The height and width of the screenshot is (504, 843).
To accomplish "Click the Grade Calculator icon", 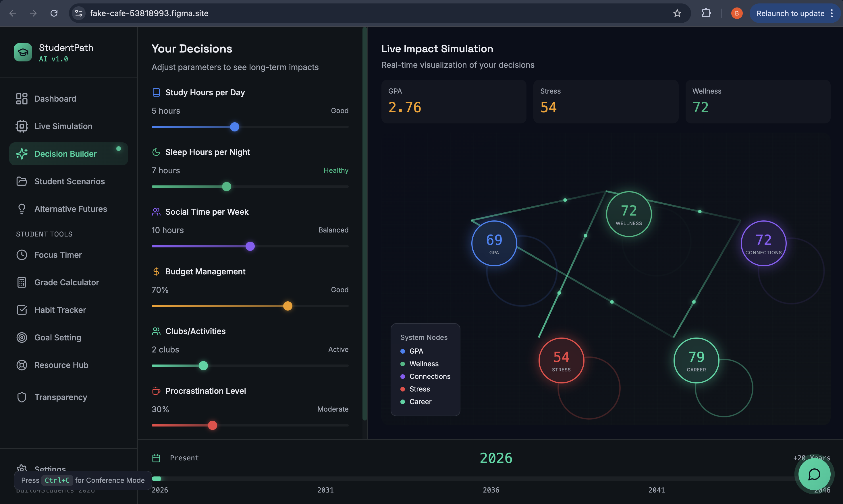I will pyautogui.click(x=22, y=282).
